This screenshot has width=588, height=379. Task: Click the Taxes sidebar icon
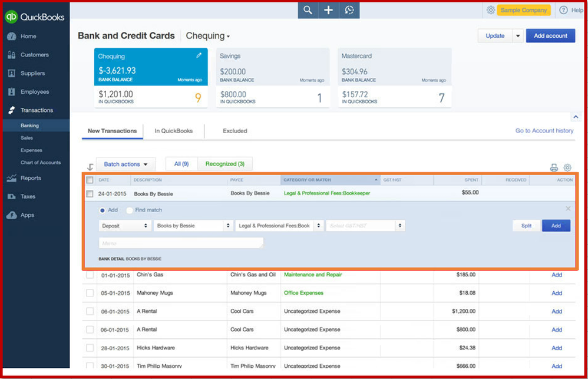pyautogui.click(x=12, y=196)
